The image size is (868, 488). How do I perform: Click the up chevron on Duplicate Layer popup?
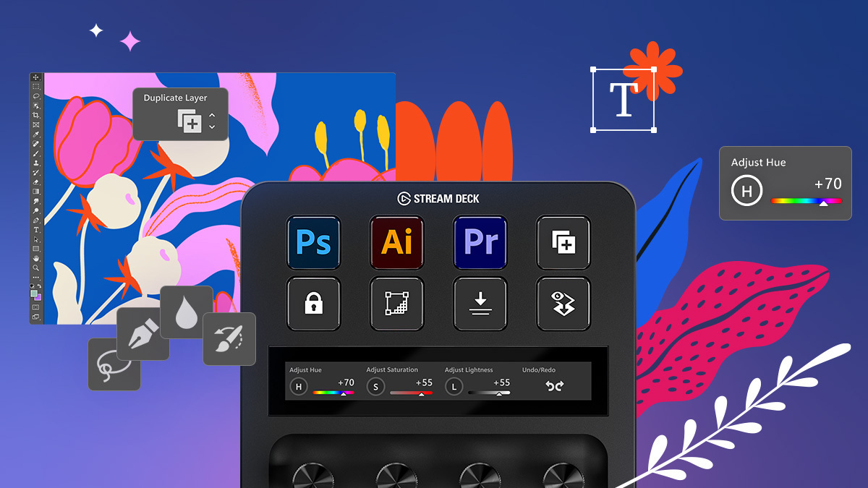[212, 115]
